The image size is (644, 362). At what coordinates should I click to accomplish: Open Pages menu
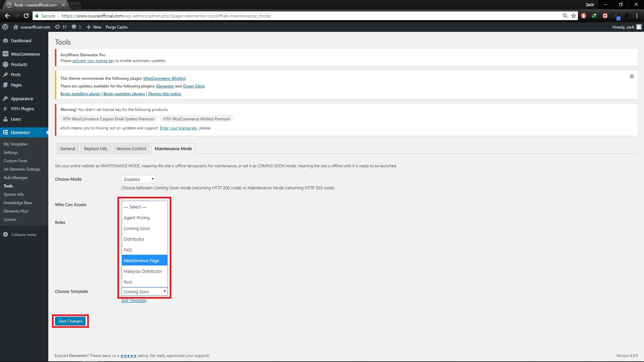point(24,85)
